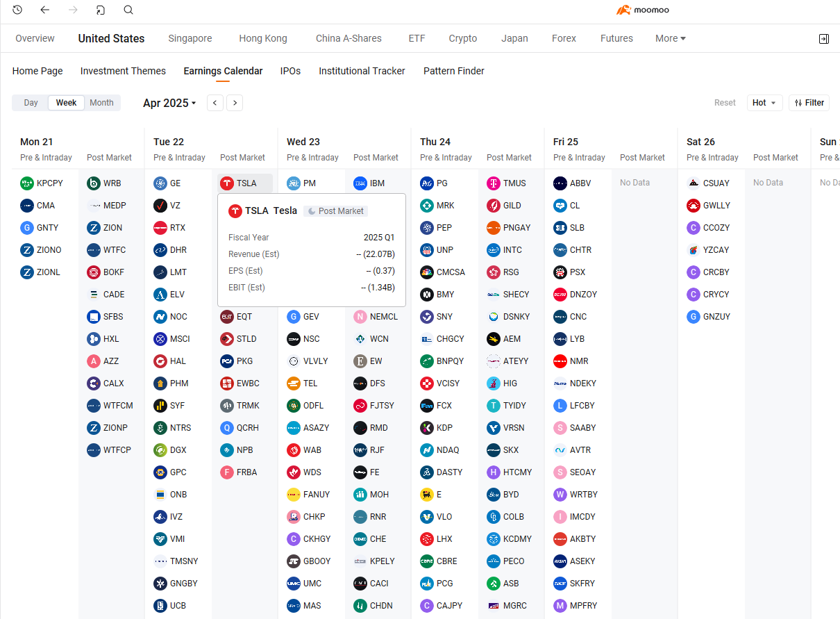The height and width of the screenshot is (619, 840).
Task: Click the Pepsi PEP logo icon
Action: click(427, 228)
